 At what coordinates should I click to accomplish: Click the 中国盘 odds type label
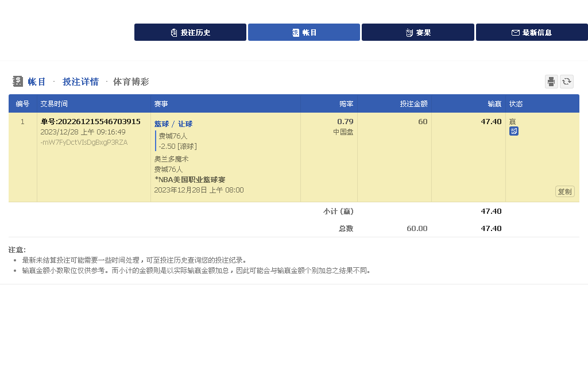tap(343, 132)
